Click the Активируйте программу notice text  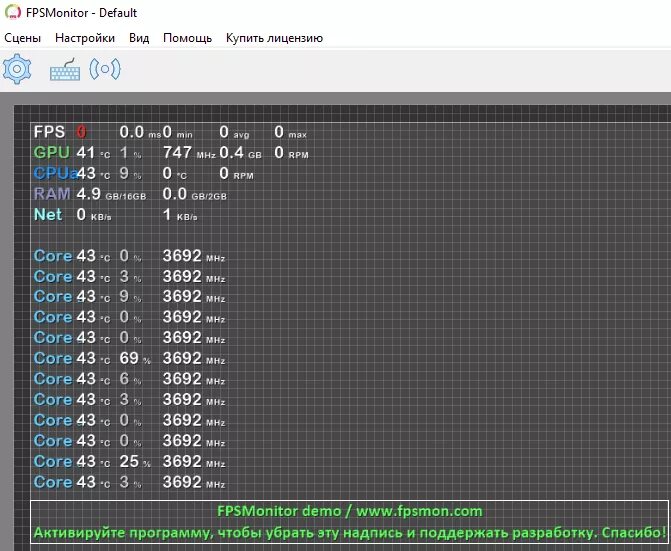[x=350, y=533]
